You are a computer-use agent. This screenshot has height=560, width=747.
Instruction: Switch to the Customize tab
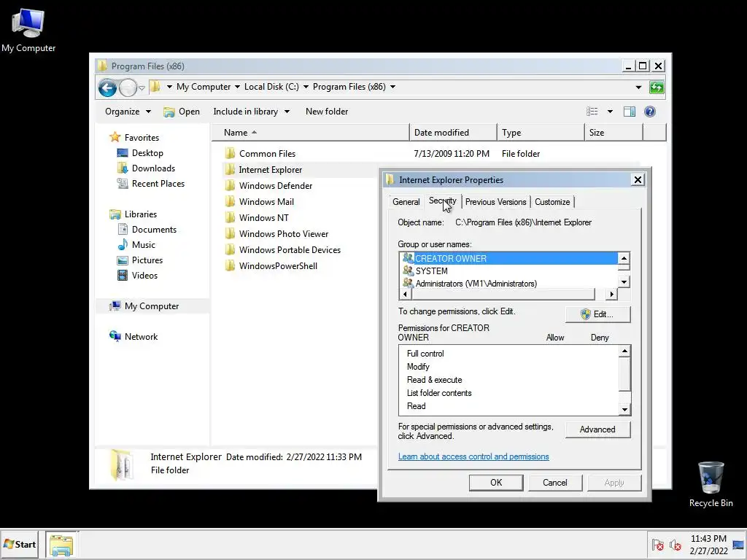(552, 202)
